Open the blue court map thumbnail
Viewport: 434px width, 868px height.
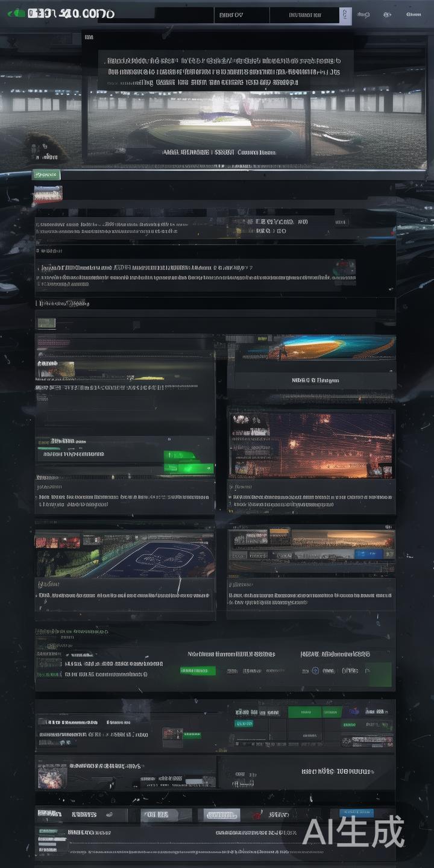click(125, 555)
